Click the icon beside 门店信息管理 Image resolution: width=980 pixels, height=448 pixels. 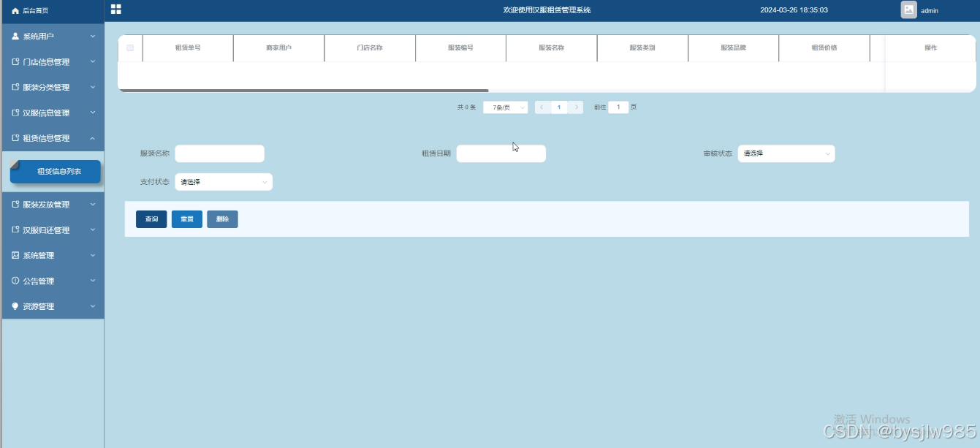tap(15, 62)
